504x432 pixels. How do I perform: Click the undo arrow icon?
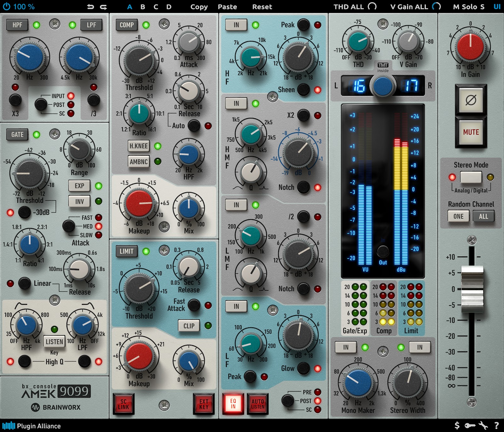(91, 7)
